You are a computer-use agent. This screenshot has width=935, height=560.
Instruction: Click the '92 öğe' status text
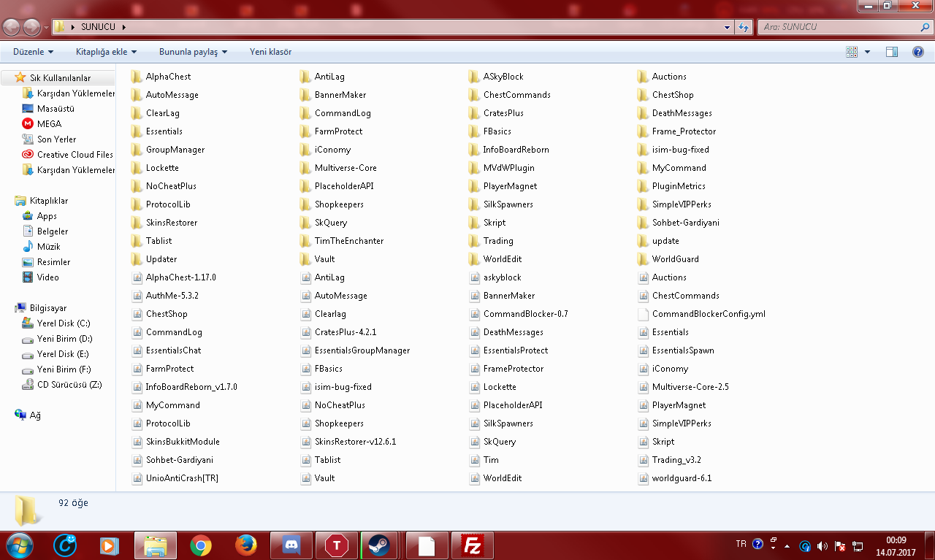tap(74, 503)
